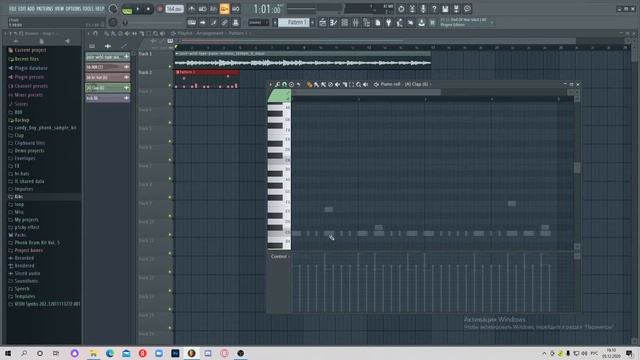This screenshot has width=640, height=360.
Task: Click the question mark help icon
Action: [434, 9]
